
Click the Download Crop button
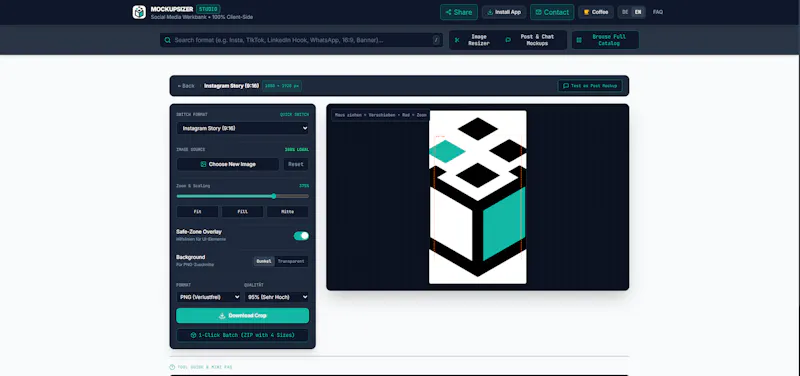[242, 315]
